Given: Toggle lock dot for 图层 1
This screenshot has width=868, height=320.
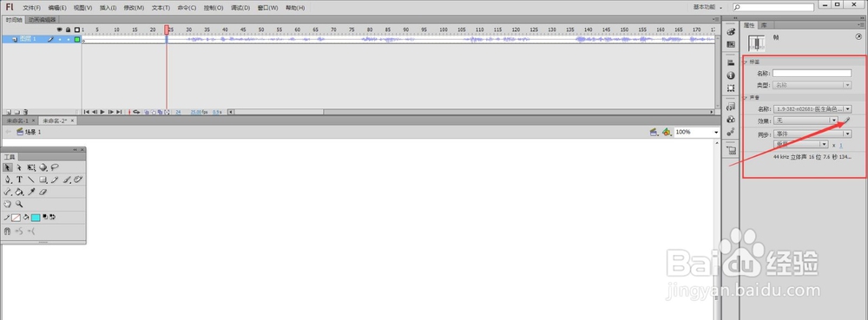Looking at the screenshot, I should (68, 39).
